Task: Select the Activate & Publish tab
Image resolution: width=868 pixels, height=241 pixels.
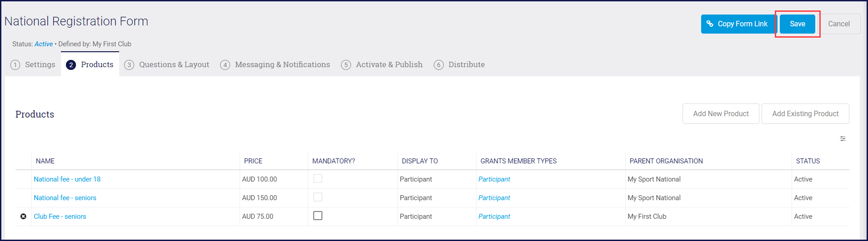Action: (382, 65)
